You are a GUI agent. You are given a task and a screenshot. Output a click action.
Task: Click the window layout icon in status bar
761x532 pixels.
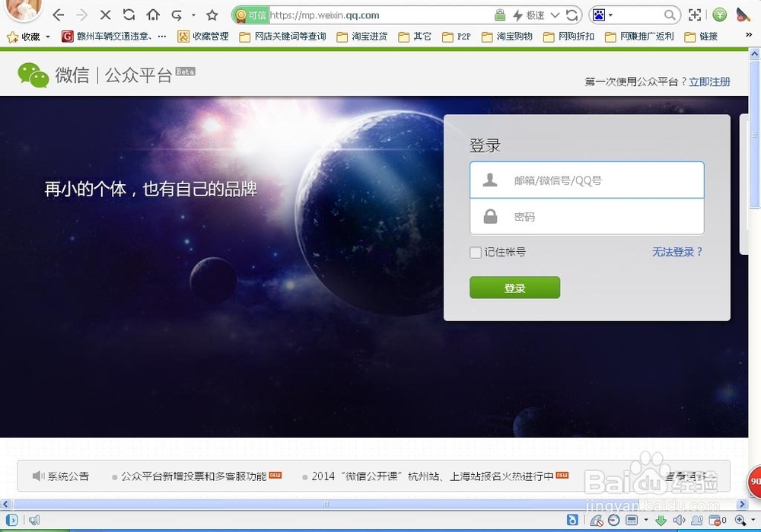[x=632, y=521]
